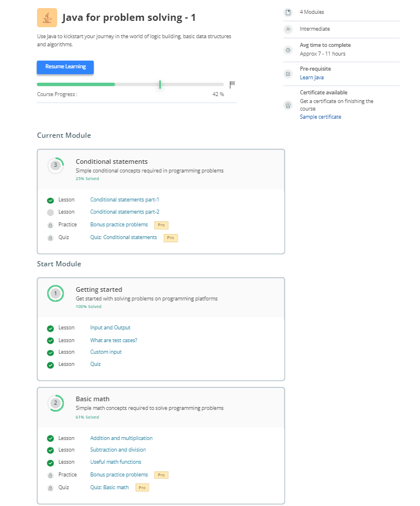Click green checkmark for Input and Output
This screenshot has height=506, width=420.
(x=50, y=328)
